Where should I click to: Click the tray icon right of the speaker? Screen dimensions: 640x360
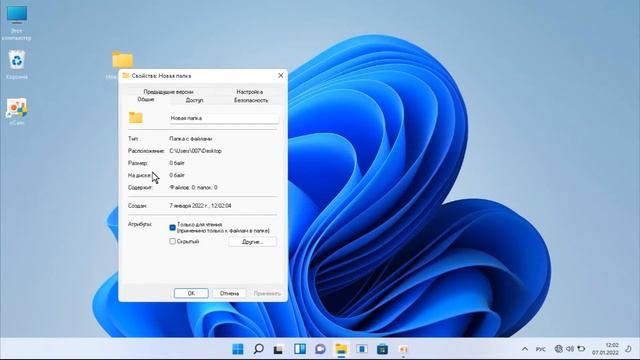581,349
